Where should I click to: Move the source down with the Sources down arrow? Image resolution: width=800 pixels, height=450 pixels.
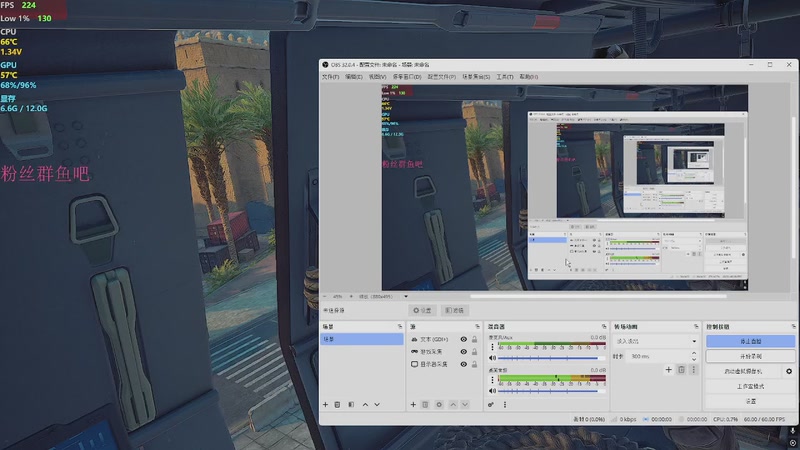tap(465, 405)
